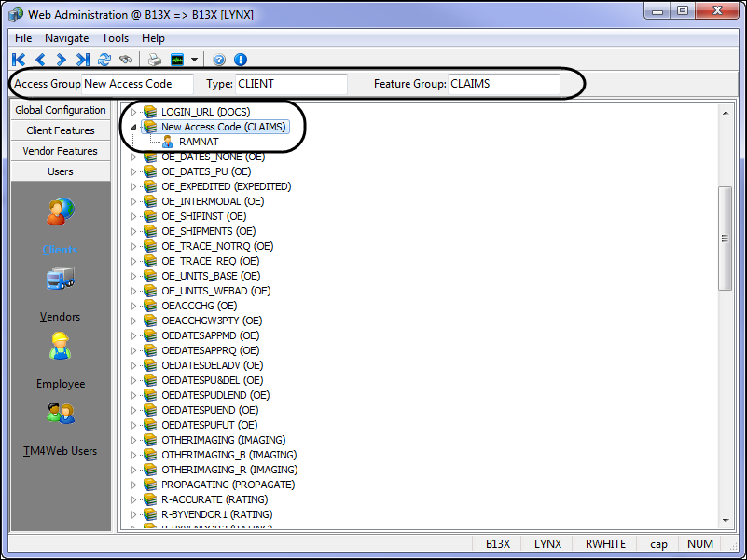
Task: Select the OTHERIMAGING_R (IMAGING) tree row
Action: click(229, 470)
